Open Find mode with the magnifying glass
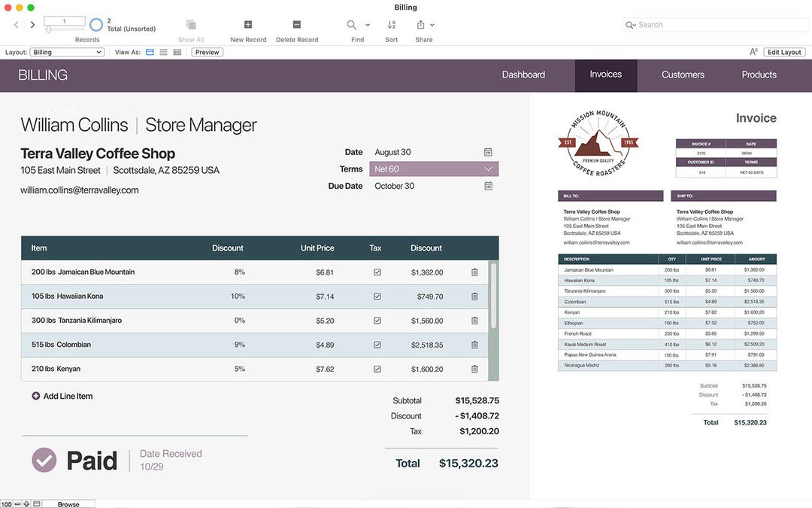812x508 pixels. (x=350, y=25)
